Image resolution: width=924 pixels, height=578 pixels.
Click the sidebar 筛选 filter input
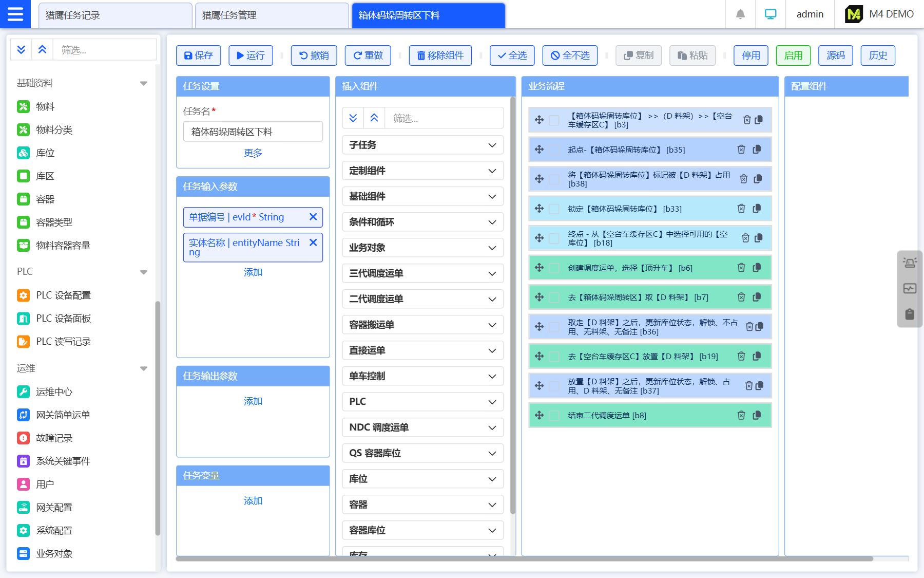click(x=105, y=50)
